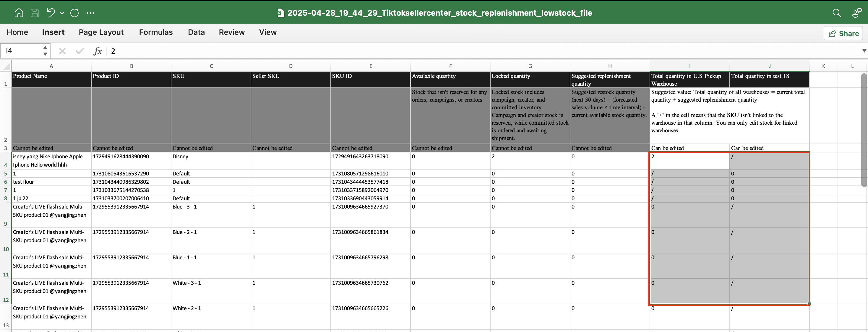The width and height of the screenshot is (868, 332).
Task: Open the collaboration people icon
Action: click(x=856, y=13)
